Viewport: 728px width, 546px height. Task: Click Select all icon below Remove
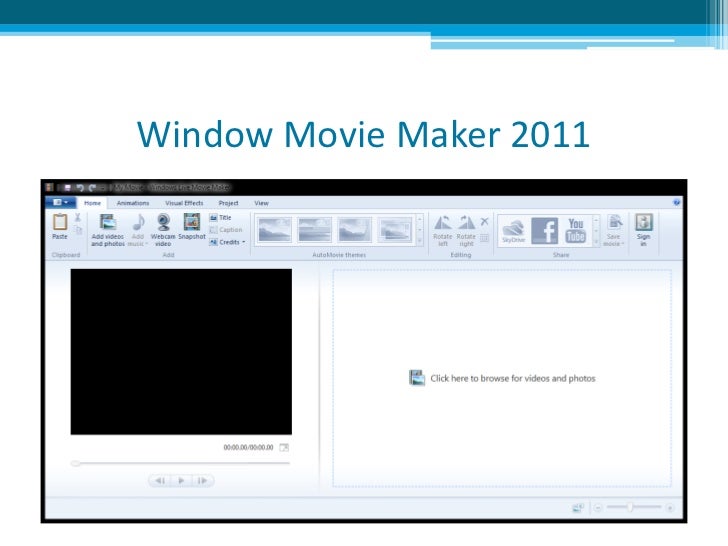484,238
